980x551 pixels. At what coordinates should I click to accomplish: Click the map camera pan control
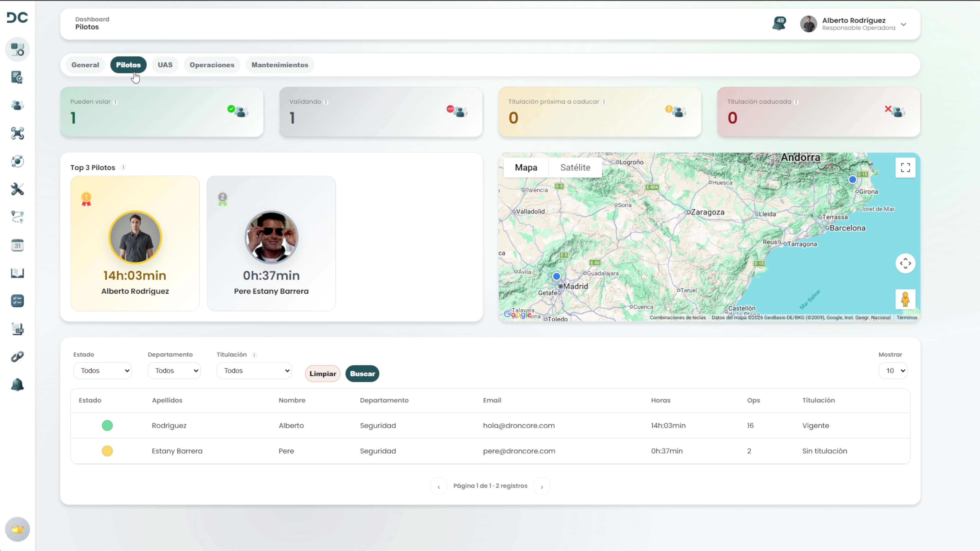click(x=905, y=263)
